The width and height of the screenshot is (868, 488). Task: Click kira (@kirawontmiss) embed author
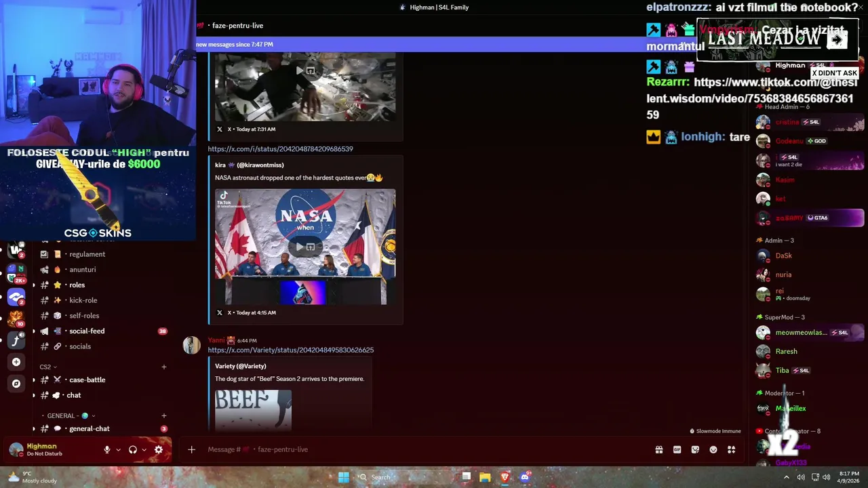249,165
